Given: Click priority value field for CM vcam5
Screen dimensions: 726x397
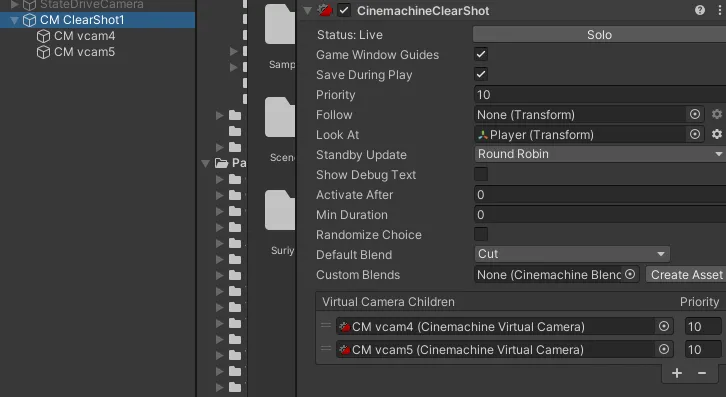Looking at the screenshot, I should [703, 349].
